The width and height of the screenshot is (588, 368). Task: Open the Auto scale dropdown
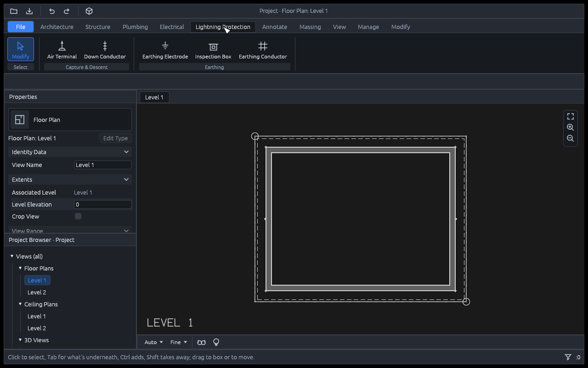(x=153, y=342)
